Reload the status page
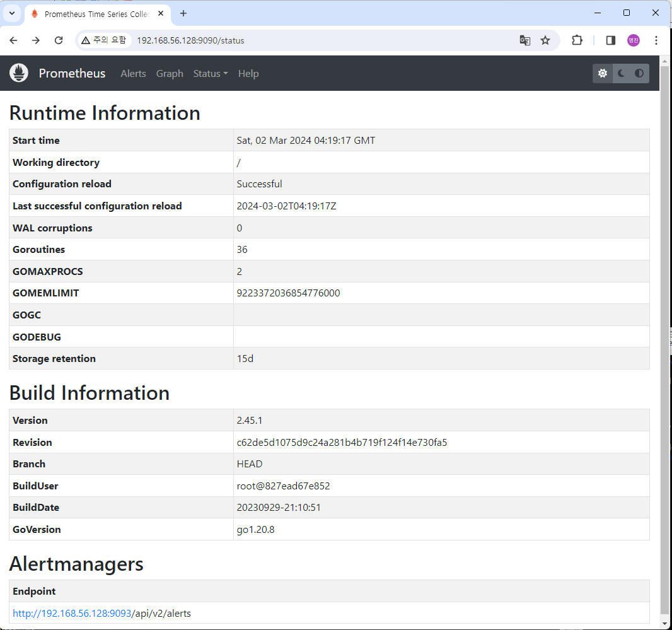The image size is (672, 630). point(59,40)
